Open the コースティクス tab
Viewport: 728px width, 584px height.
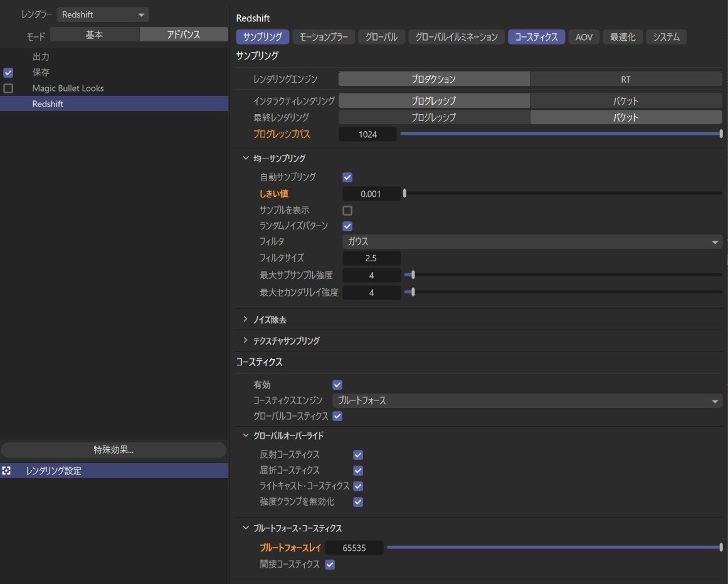pyautogui.click(x=537, y=36)
